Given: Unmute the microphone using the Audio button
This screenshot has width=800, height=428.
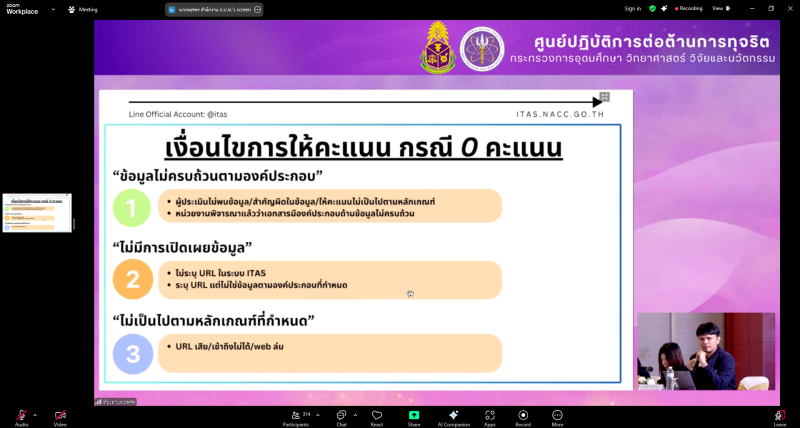Looking at the screenshot, I should tap(21, 415).
